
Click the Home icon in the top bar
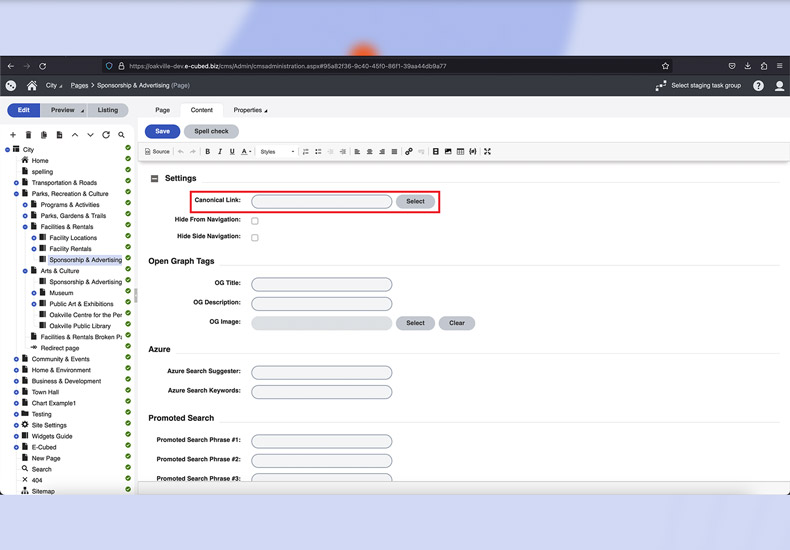click(32, 86)
